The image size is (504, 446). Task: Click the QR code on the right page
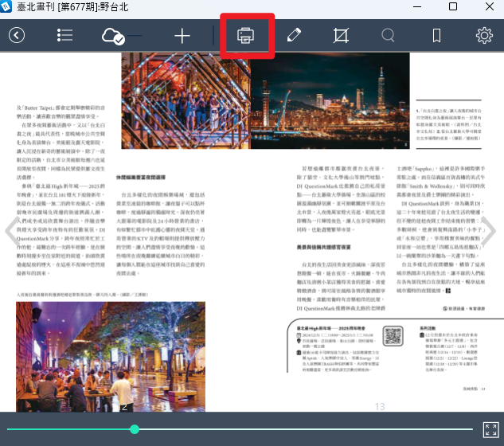point(393,336)
